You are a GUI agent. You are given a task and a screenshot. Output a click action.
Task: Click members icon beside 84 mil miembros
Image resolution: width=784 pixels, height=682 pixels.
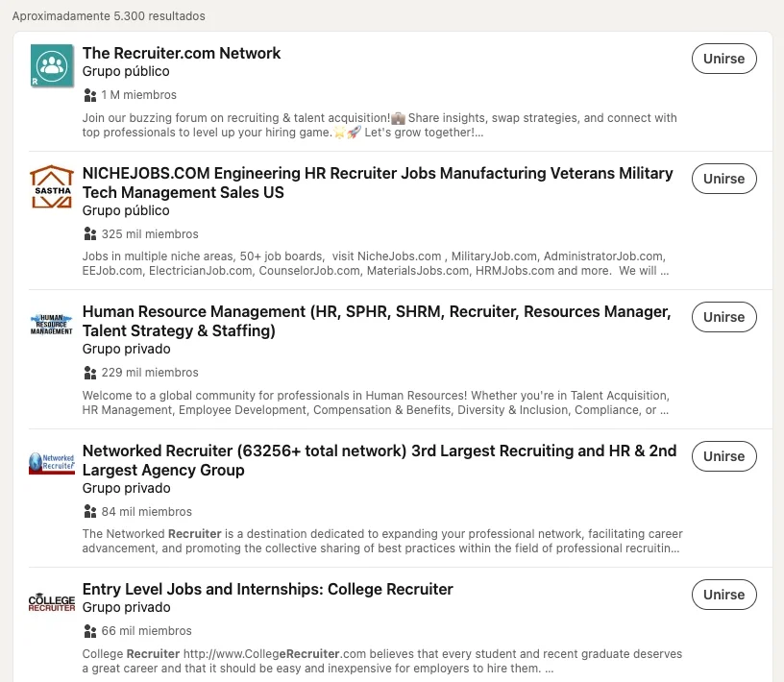(x=90, y=511)
